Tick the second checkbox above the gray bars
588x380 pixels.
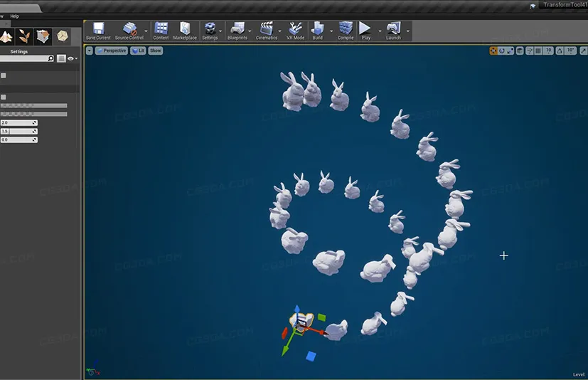4,97
